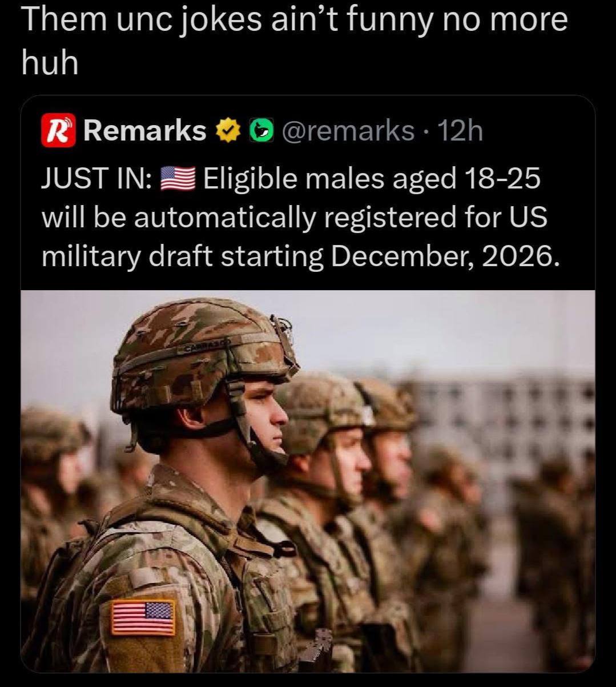Open the soldiers photo in the quoted tweet
This screenshot has width=616, height=687.
point(308,481)
